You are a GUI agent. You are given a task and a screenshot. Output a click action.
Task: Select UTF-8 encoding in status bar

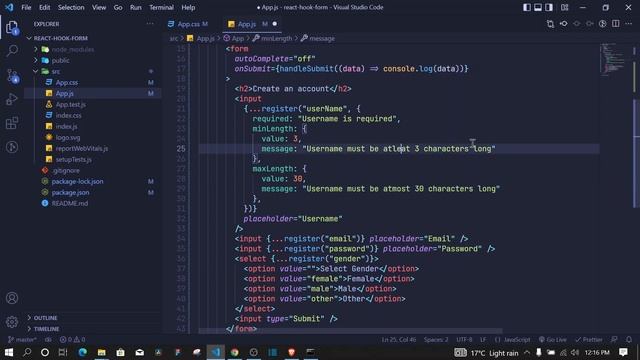[464, 340]
